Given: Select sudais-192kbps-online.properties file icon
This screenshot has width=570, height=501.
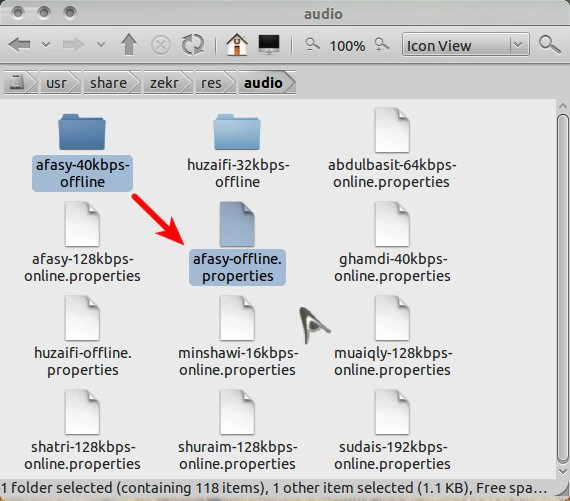Looking at the screenshot, I should tap(392, 412).
